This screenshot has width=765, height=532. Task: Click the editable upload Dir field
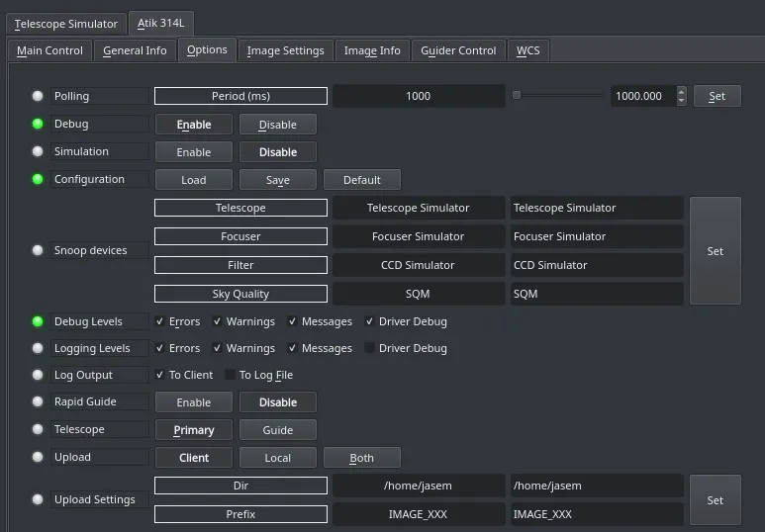click(x=596, y=486)
